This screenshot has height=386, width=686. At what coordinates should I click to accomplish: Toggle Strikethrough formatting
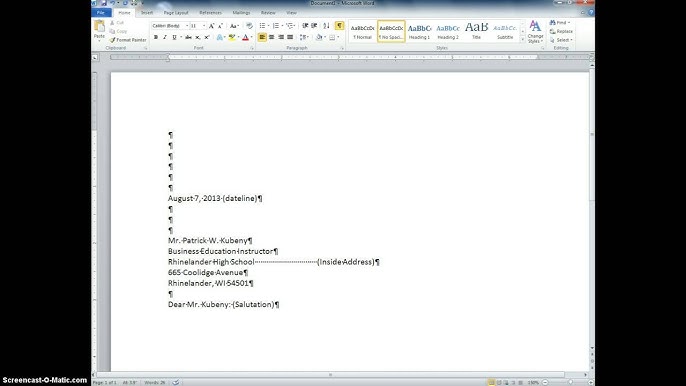click(188, 38)
